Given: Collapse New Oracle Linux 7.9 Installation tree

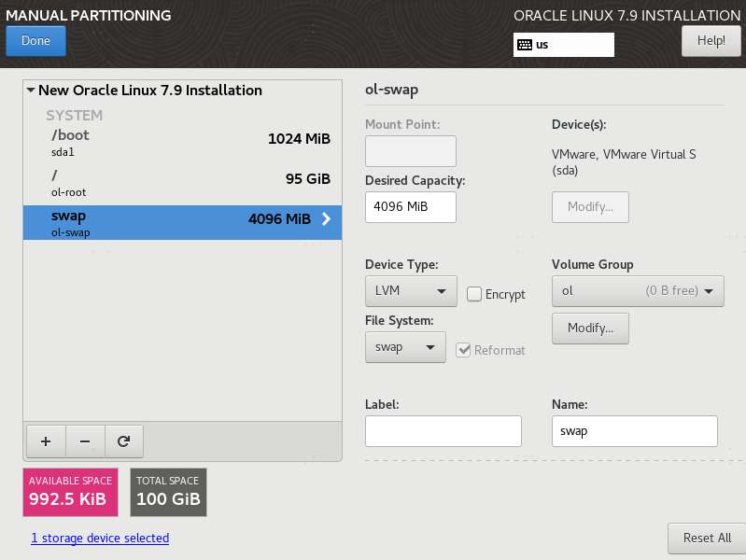Looking at the screenshot, I should click(32, 91).
